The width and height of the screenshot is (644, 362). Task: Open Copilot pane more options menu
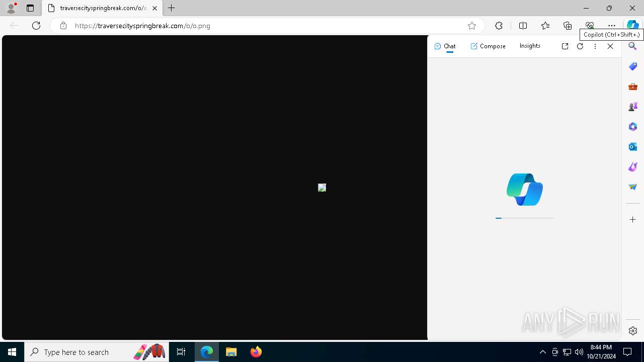595,46
